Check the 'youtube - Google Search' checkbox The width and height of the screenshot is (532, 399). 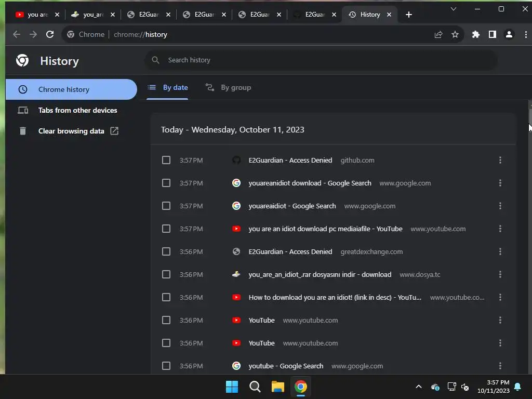coord(166,366)
